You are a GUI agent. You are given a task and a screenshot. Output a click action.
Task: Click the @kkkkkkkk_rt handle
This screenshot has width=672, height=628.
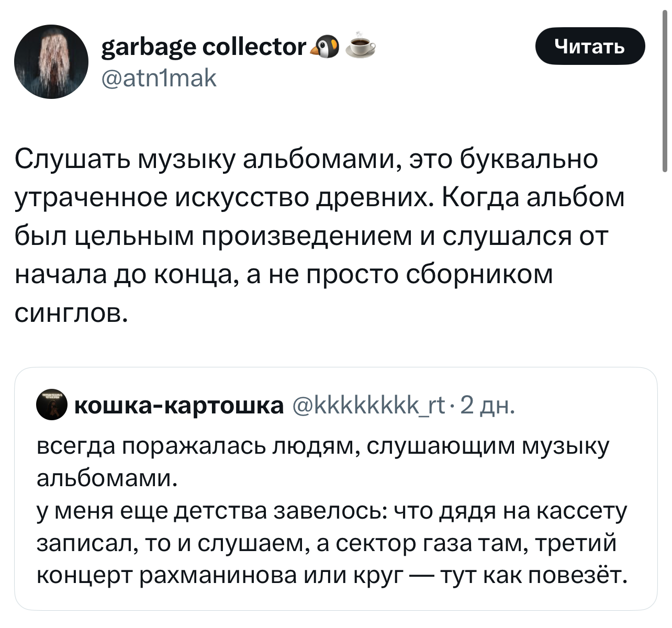click(x=369, y=405)
